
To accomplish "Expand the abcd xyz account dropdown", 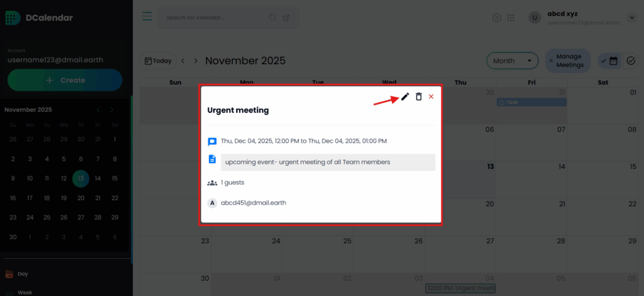I will (x=630, y=18).
